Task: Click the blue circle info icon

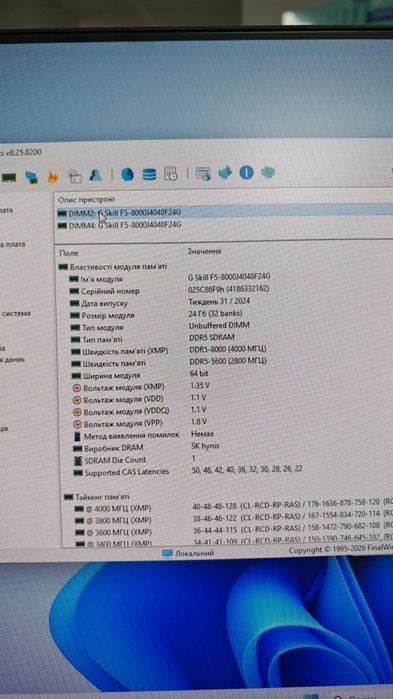Action: [246, 173]
